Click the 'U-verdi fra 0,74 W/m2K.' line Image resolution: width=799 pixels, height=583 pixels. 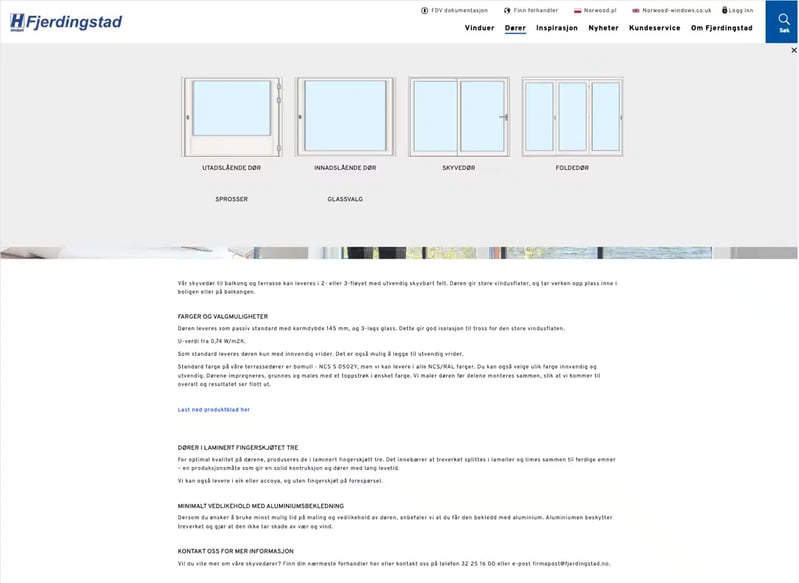coord(211,341)
